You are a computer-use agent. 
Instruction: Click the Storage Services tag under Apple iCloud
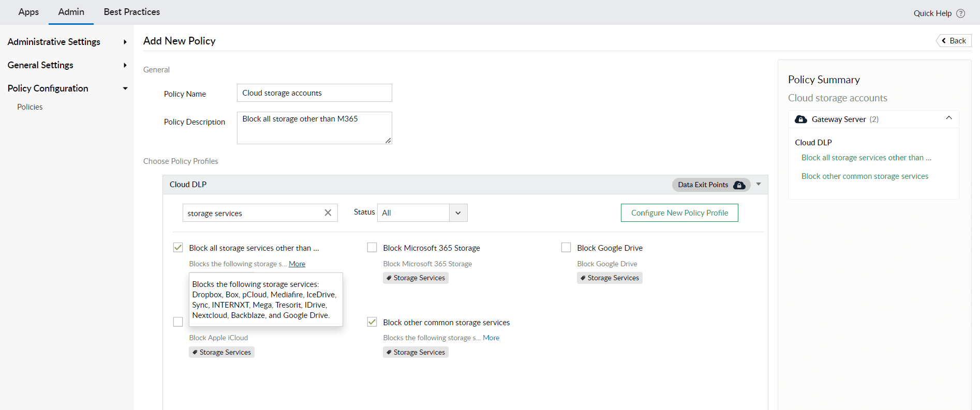221,353
